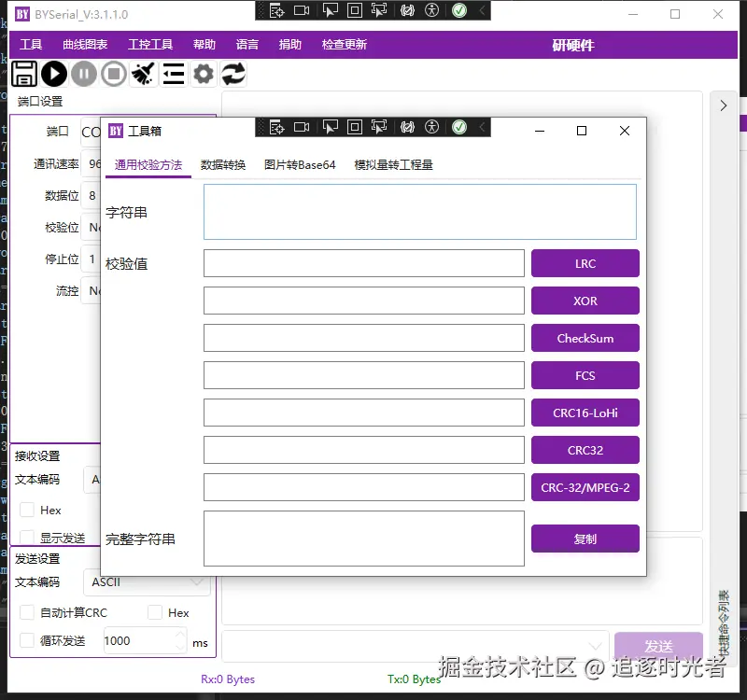Toggle the 循环发送 checkbox
The width and height of the screenshot is (747, 700).
coord(27,640)
